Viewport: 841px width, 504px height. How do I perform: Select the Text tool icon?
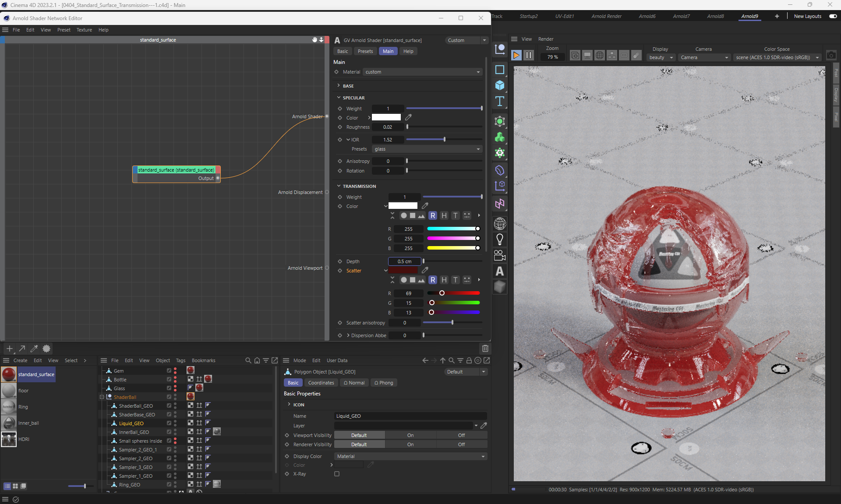(500, 102)
